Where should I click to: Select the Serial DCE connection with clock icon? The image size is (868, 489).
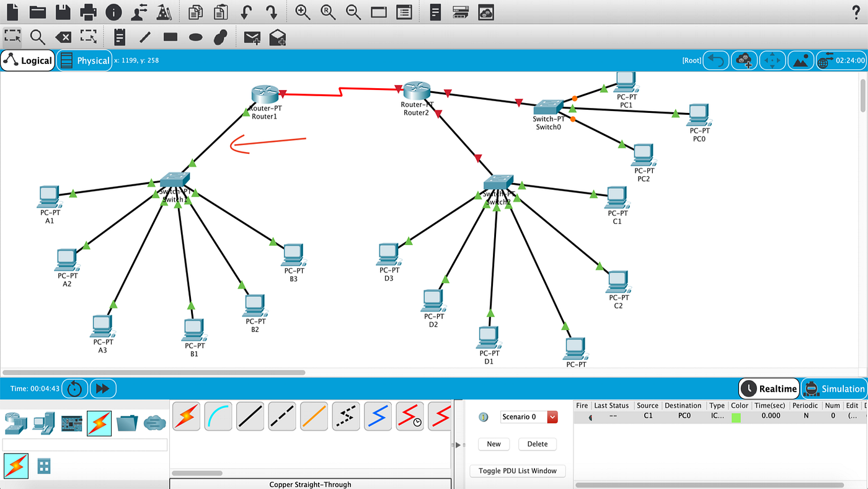click(410, 416)
